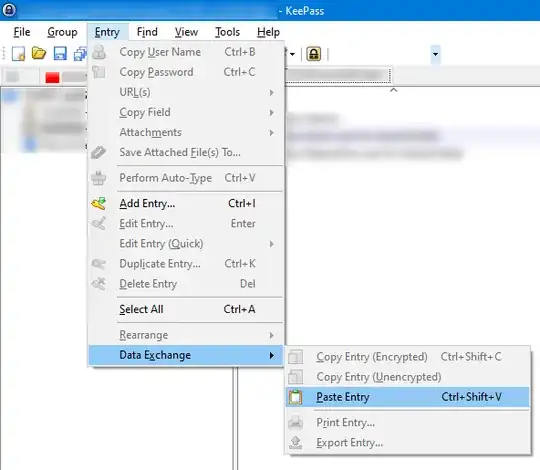The image size is (540, 470).
Task: Choose Select All from the menu
Action: click(x=186, y=309)
